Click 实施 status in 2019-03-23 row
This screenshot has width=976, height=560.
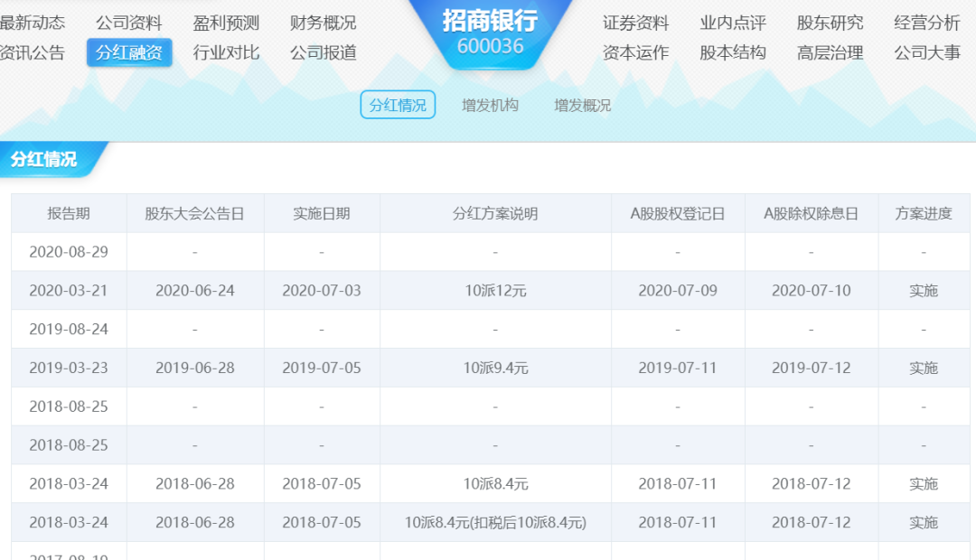(x=924, y=368)
